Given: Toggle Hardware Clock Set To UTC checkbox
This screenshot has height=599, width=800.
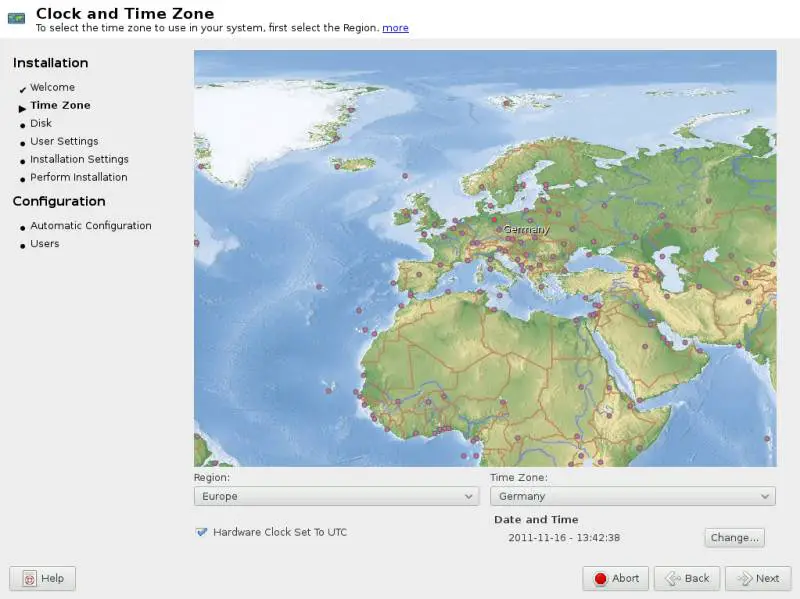Looking at the screenshot, I should click(202, 532).
